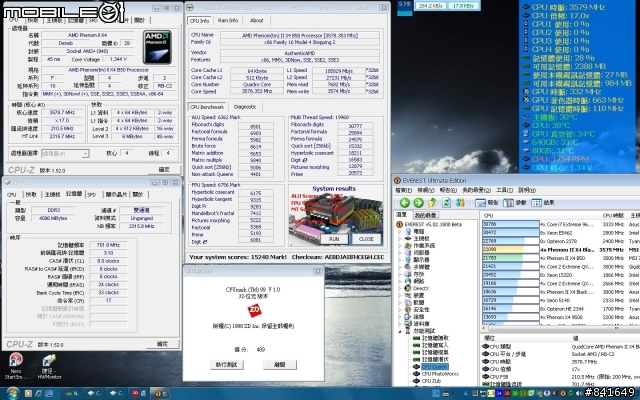Select DirectX in EVEREST tree
The height and width of the screenshot is (400, 640).
[x=420, y=288]
